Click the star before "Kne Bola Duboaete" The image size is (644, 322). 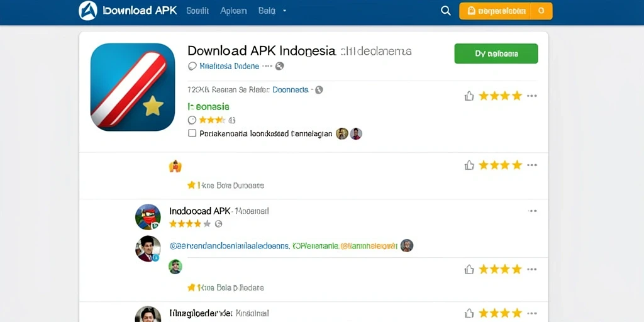point(191,186)
